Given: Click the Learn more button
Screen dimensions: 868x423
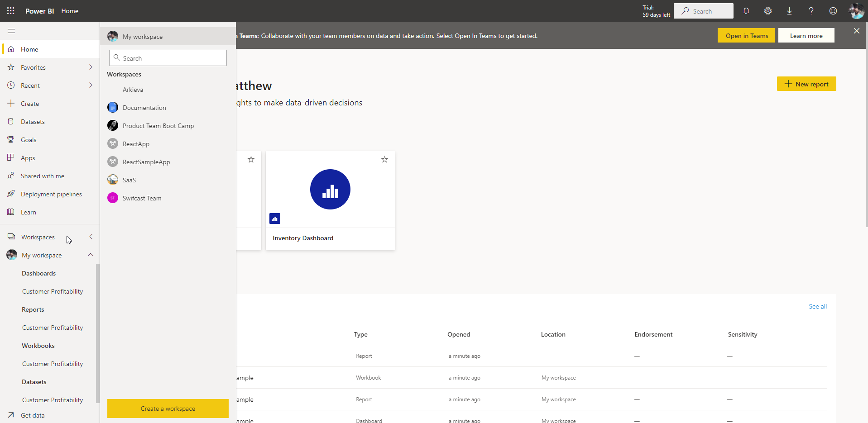Looking at the screenshot, I should 806,36.
